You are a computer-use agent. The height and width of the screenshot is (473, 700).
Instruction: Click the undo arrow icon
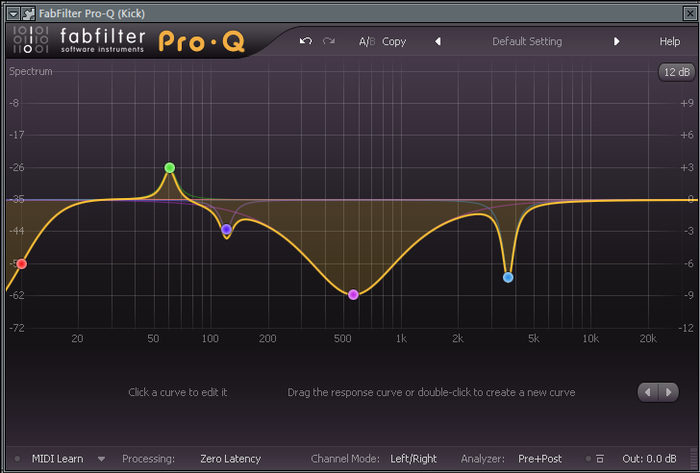tap(306, 41)
